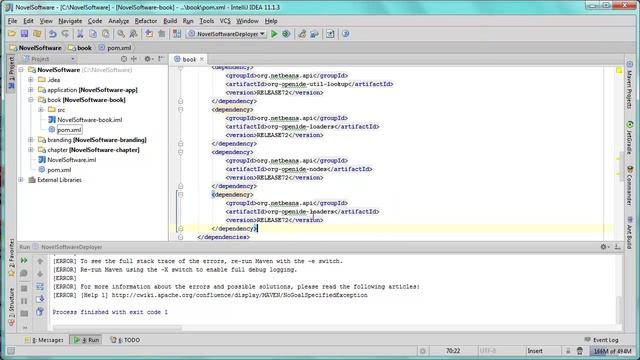Screen dimensions: 640x360
Task: Open the Navigate menu
Action: (x=70, y=21)
